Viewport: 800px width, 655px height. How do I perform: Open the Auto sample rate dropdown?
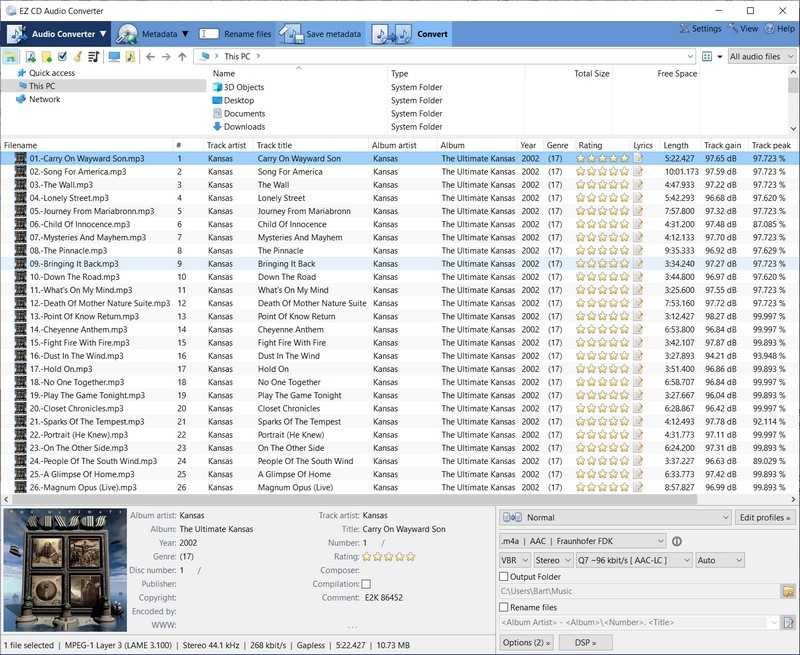coord(719,560)
